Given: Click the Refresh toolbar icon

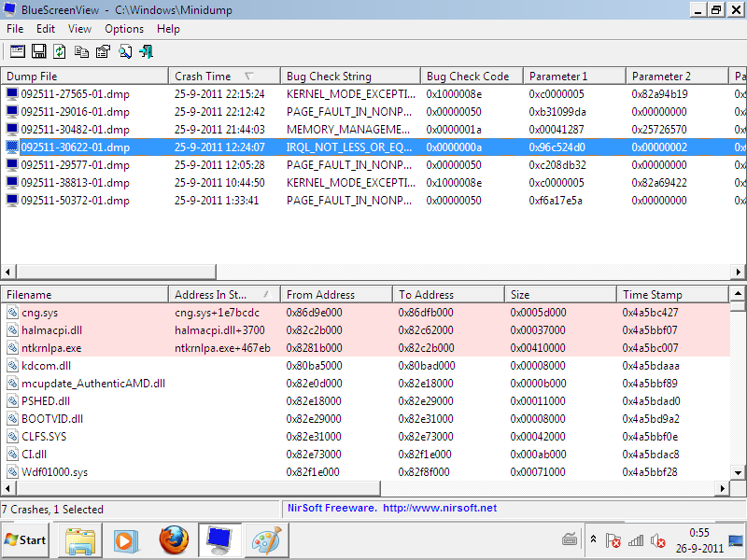Looking at the screenshot, I should pos(60,51).
